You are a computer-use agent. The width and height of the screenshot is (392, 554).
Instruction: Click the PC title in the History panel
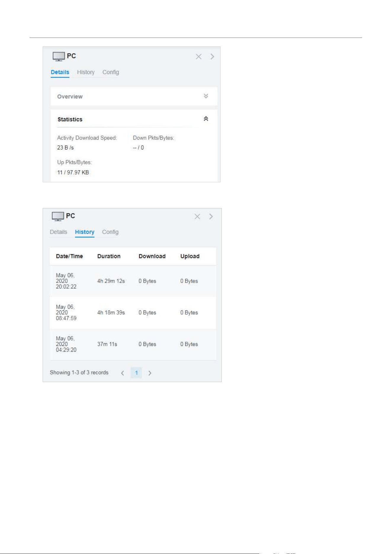70,216
